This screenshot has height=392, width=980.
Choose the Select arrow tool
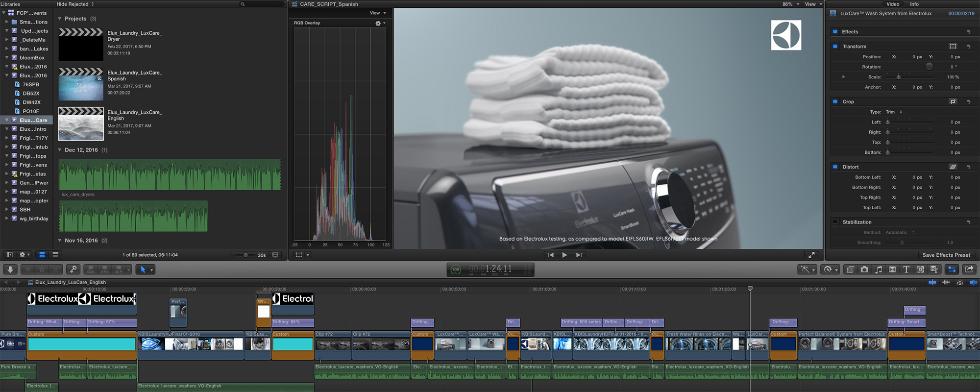point(143,269)
